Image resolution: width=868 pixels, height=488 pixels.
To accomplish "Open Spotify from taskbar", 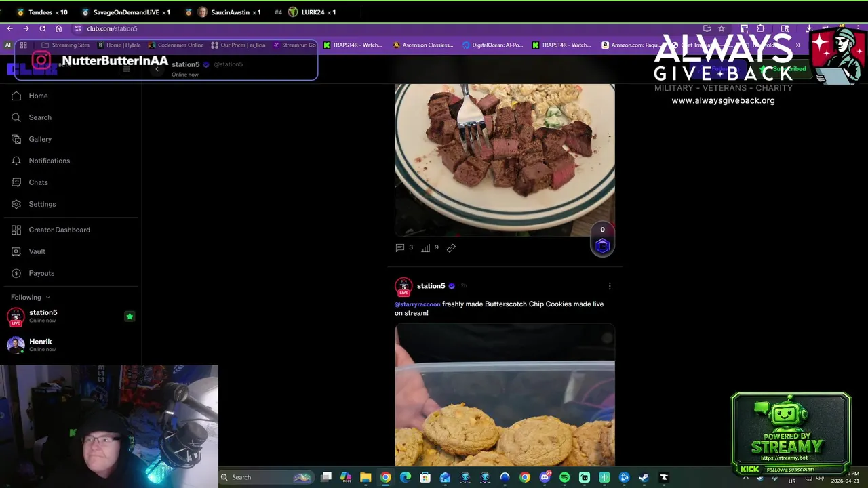I will tap(564, 477).
